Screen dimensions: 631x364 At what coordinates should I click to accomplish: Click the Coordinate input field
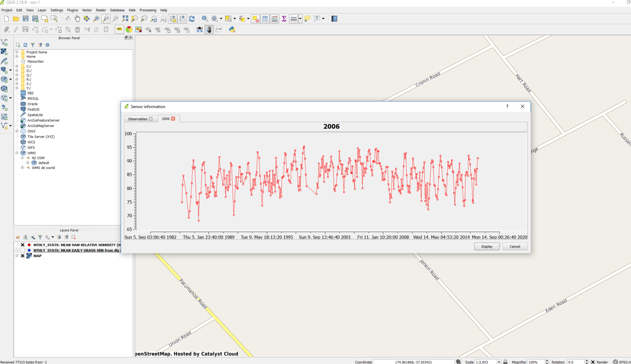coord(414,362)
